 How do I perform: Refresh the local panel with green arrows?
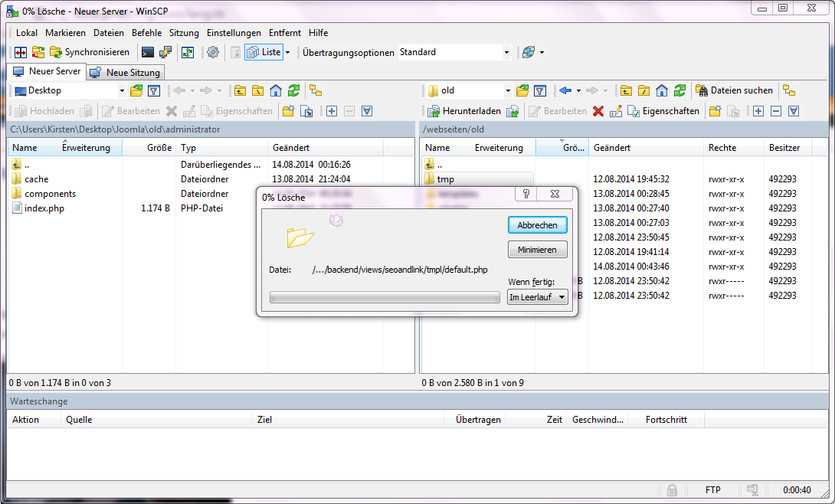pyautogui.click(x=293, y=90)
